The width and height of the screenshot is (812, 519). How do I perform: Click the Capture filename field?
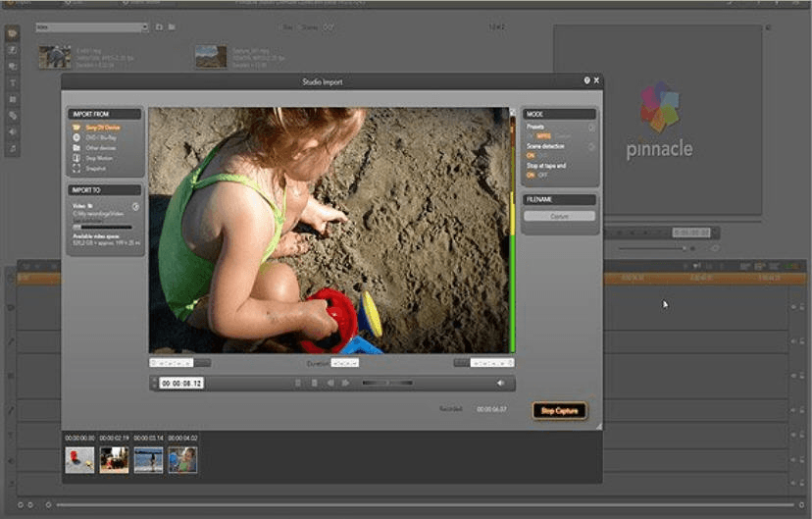point(559,216)
